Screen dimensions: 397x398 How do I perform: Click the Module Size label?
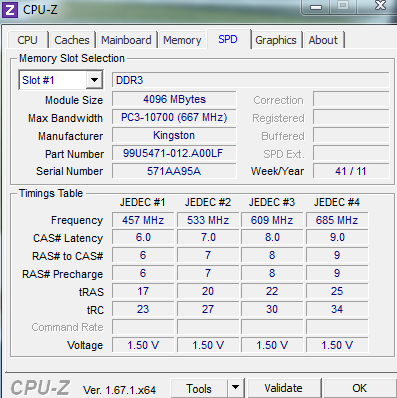point(74,100)
